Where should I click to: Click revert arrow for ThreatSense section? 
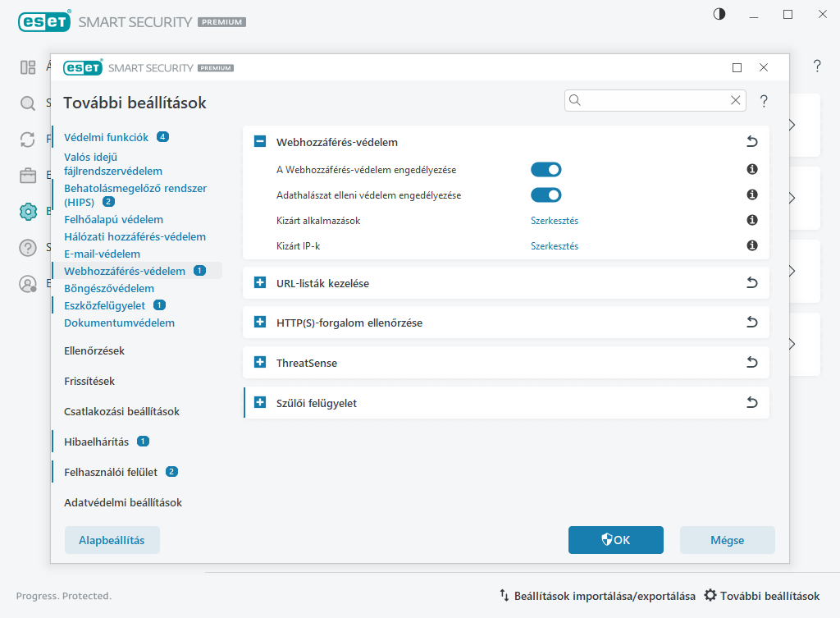(x=751, y=363)
